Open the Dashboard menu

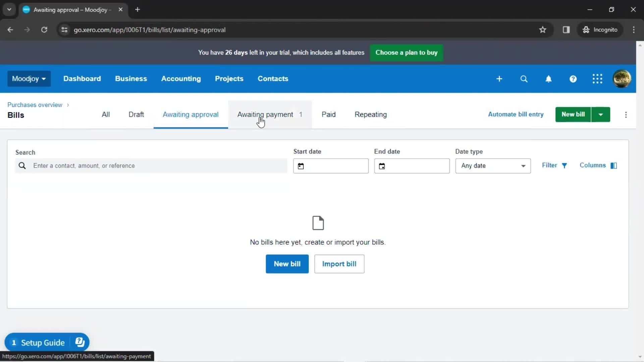point(82,79)
